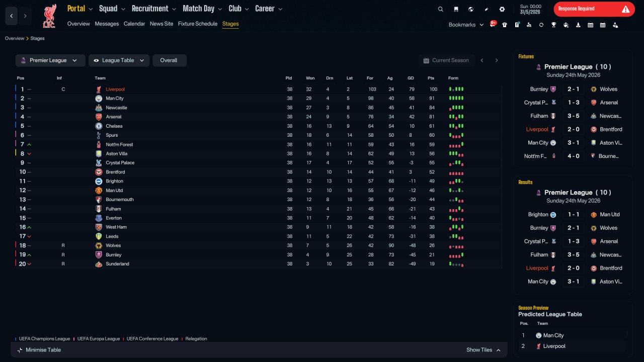The height and width of the screenshot is (362, 644).
Task: Click the Newcastle badge in the league table
Action: (99, 108)
